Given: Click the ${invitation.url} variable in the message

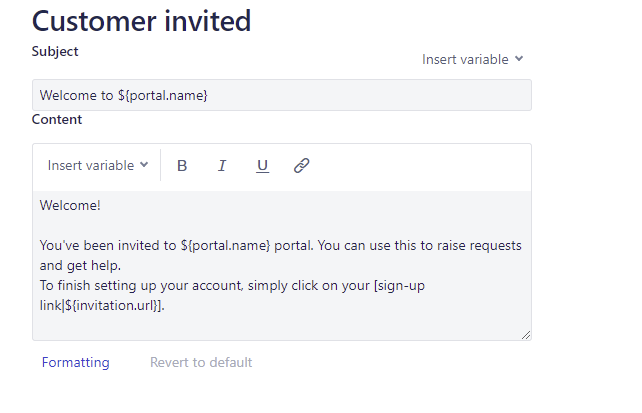Looking at the screenshot, I should pyautogui.click(x=111, y=305).
